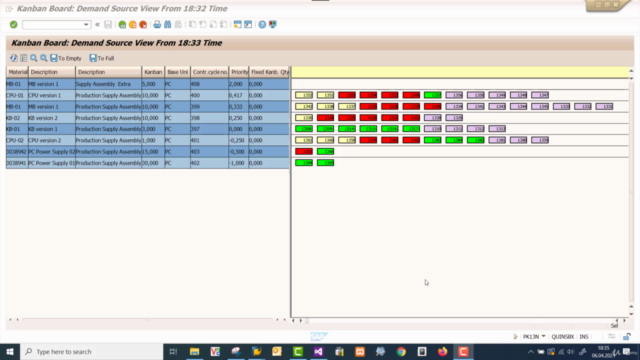Toggle the INS insert mode indicator
The height and width of the screenshot is (360, 640).
tap(584, 337)
